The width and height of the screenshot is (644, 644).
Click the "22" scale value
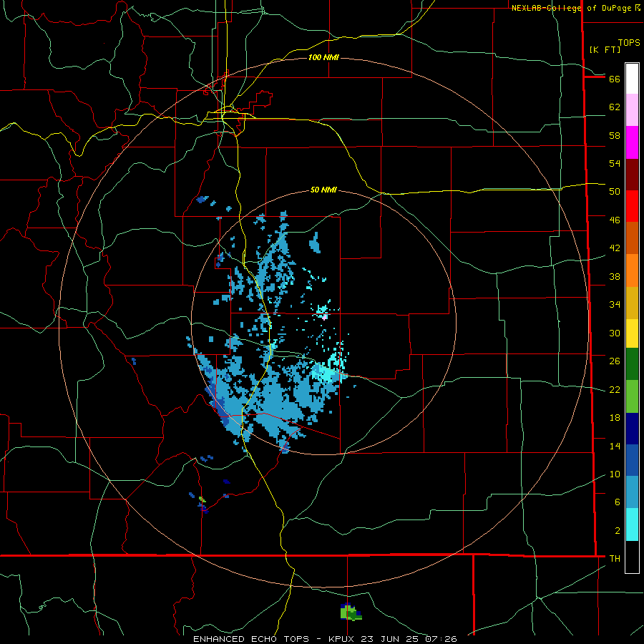click(x=615, y=389)
